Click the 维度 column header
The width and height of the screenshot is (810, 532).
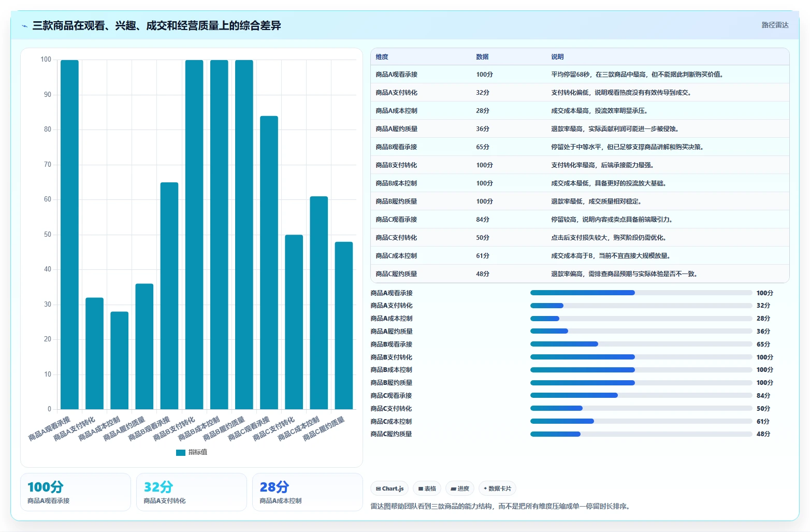click(x=382, y=57)
